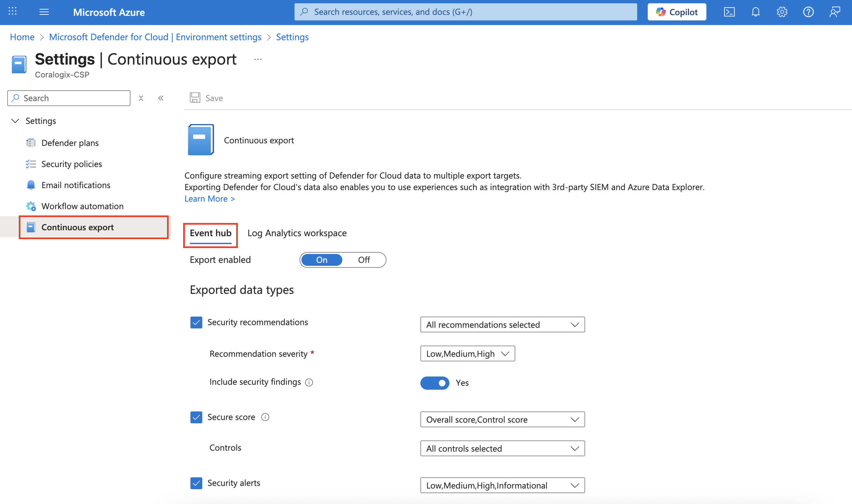Uncheck the Security recommendations checkbox
This screenshot has width=852, height=504.
(x=196, y=322)
